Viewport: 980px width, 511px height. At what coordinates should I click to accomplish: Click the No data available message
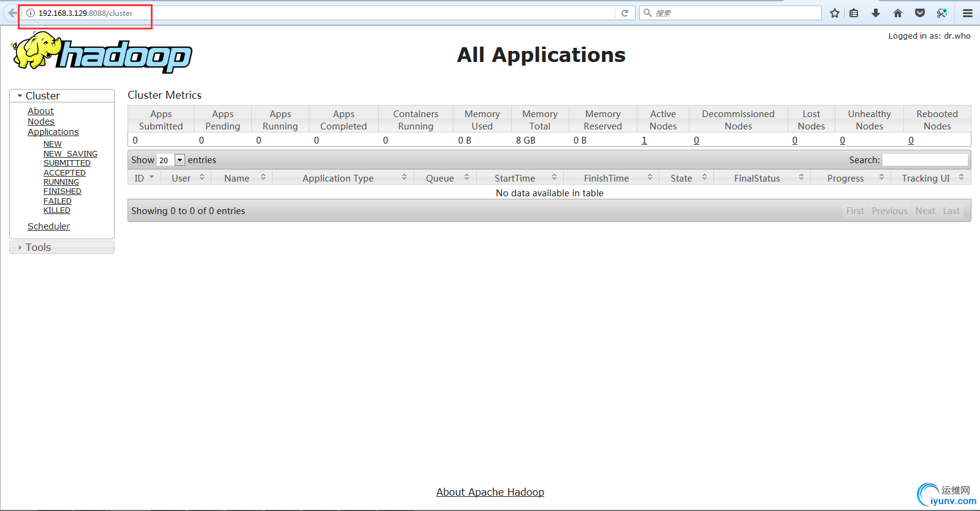[550, 193]
